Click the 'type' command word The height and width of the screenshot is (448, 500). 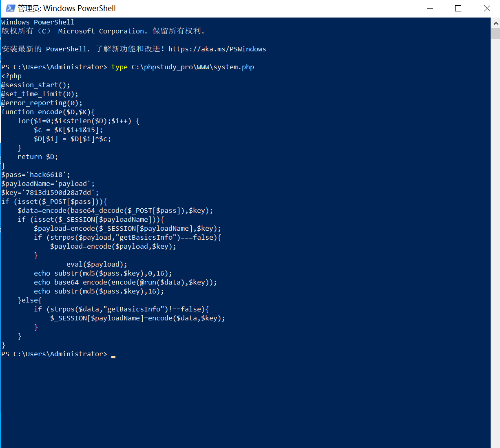pos(119,67)
